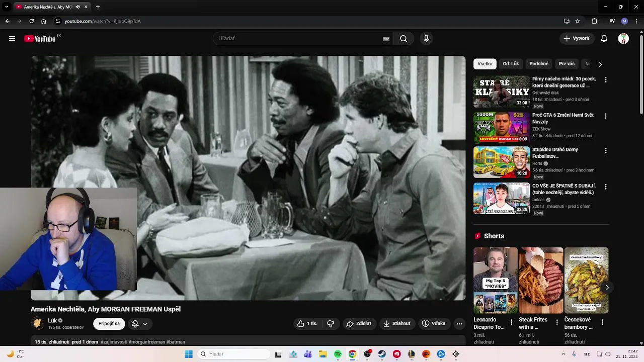Open Chrome media controls icon
The width and height of the screenshot is (644, 362).
(x=612, y=21)
